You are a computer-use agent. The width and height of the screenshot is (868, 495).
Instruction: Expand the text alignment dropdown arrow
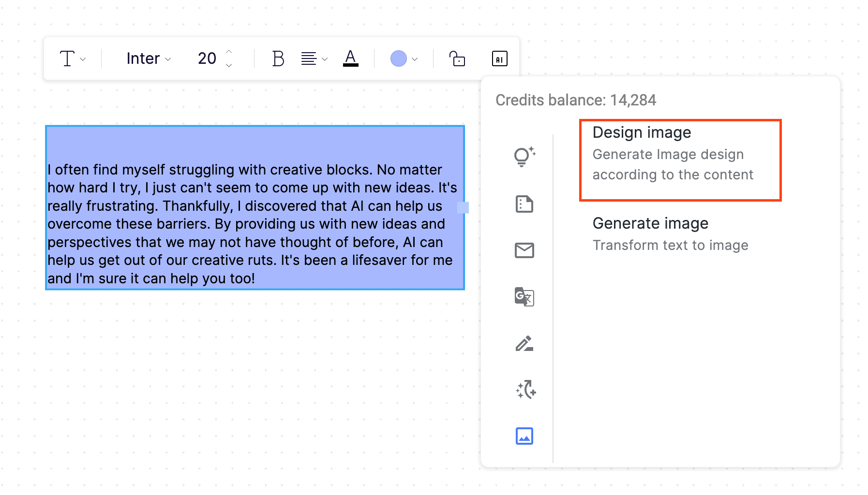point(325,59)
